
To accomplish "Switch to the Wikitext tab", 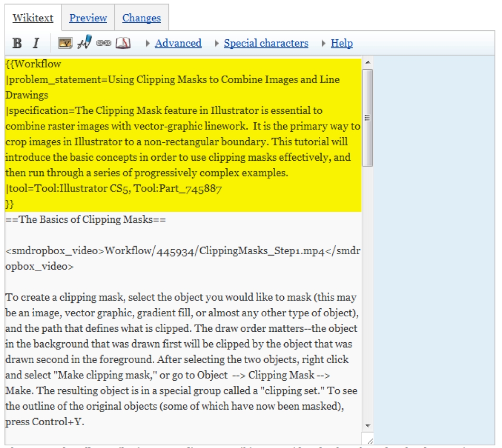I will tap(33, 18).
